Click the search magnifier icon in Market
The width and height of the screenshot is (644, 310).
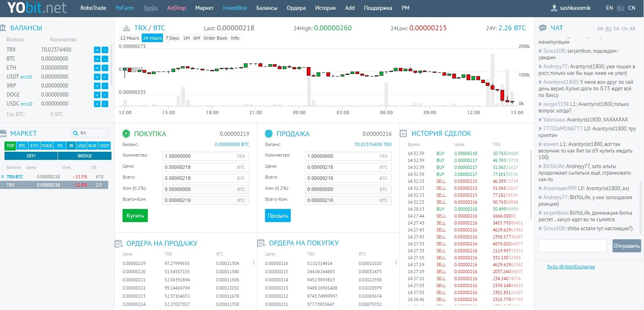[x=76, y=133]
